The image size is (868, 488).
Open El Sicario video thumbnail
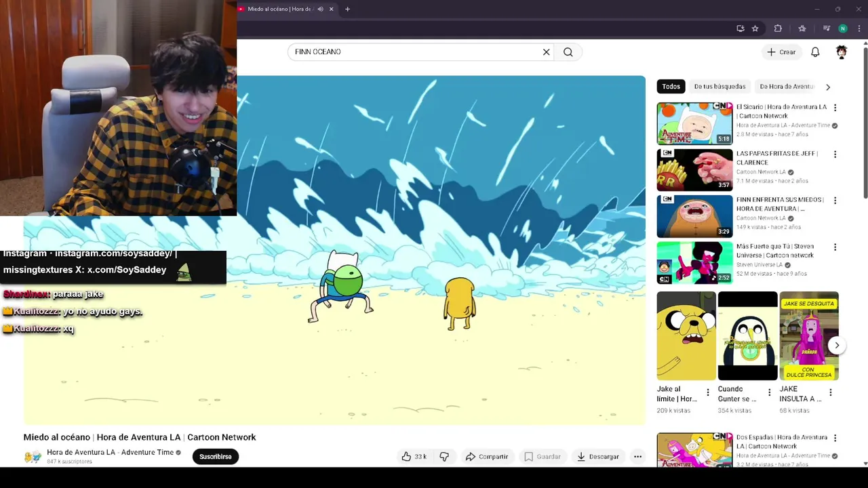(x=694, y=123)
